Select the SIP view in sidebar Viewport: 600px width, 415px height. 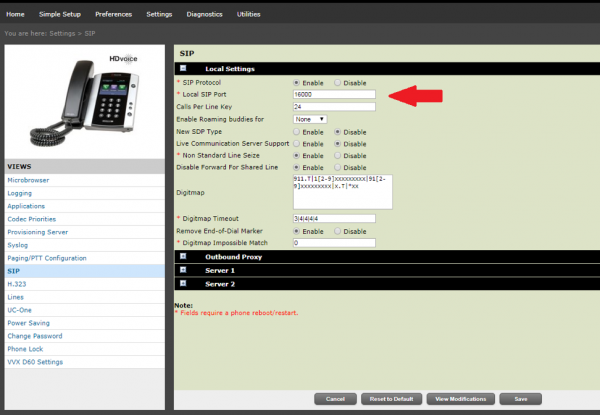[85, 271]
